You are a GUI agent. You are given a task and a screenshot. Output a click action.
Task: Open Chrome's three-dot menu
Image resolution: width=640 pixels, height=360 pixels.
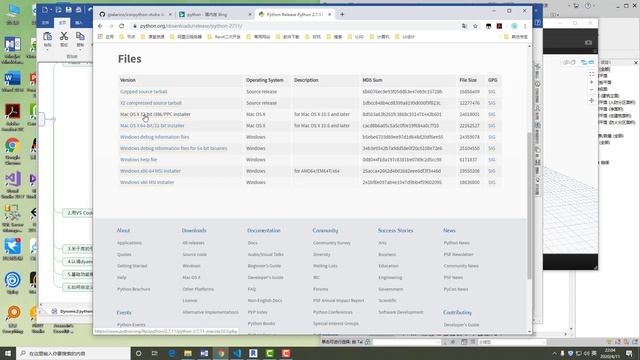[x=525, y=26]
